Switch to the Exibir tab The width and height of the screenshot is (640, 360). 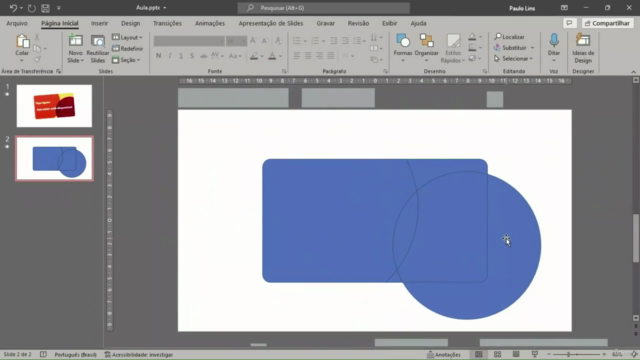(x=389, y=23)
